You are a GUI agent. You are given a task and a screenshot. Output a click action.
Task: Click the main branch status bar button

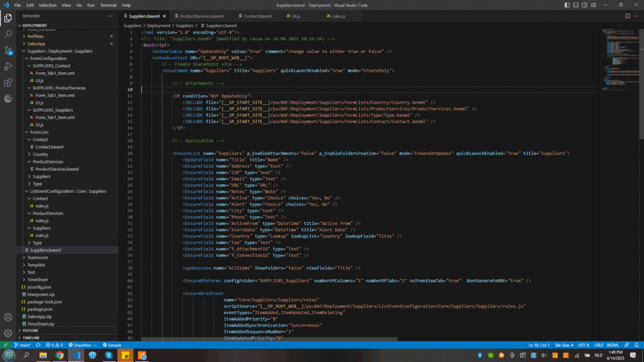(x=22, y=345)
